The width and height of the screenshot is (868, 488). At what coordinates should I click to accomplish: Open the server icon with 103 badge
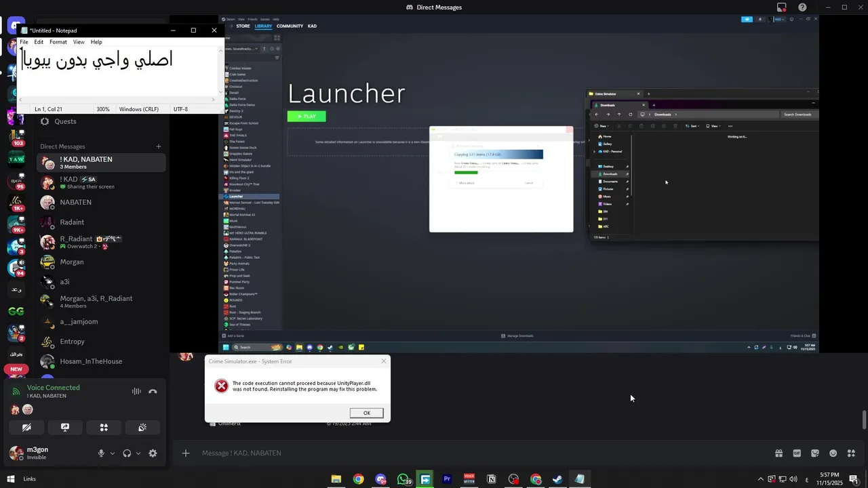pos(16,137)
